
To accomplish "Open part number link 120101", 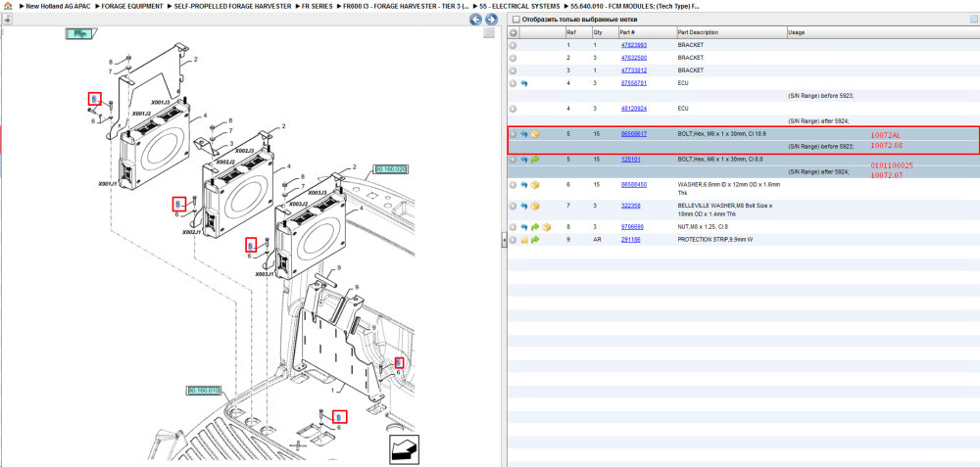I will (629, 160).
